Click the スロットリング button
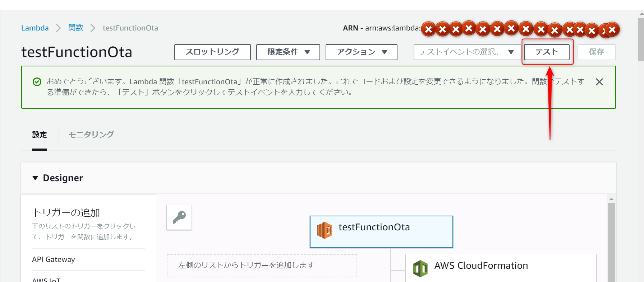644x282 pixels. 212,52
